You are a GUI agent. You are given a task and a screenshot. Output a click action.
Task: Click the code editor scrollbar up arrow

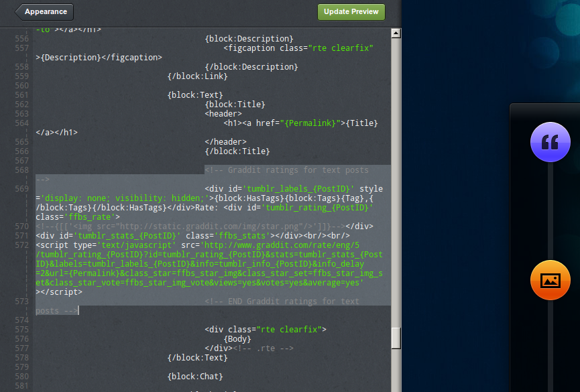coord(396,34)
